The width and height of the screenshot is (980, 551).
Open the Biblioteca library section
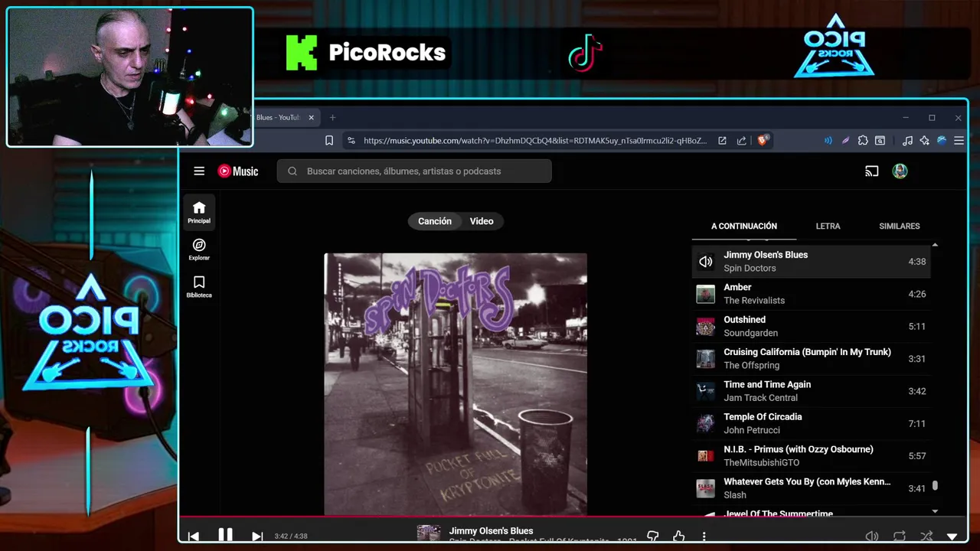[x=199, y=286]
